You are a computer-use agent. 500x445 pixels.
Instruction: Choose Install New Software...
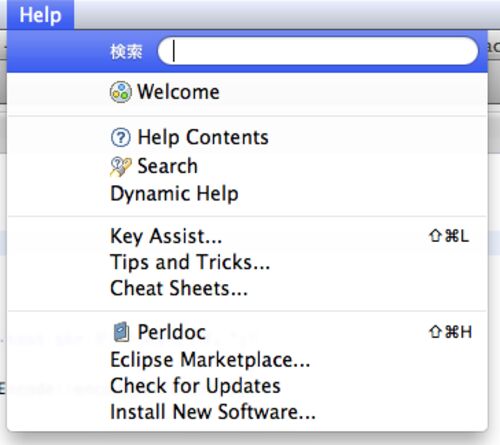click(247, 412)
